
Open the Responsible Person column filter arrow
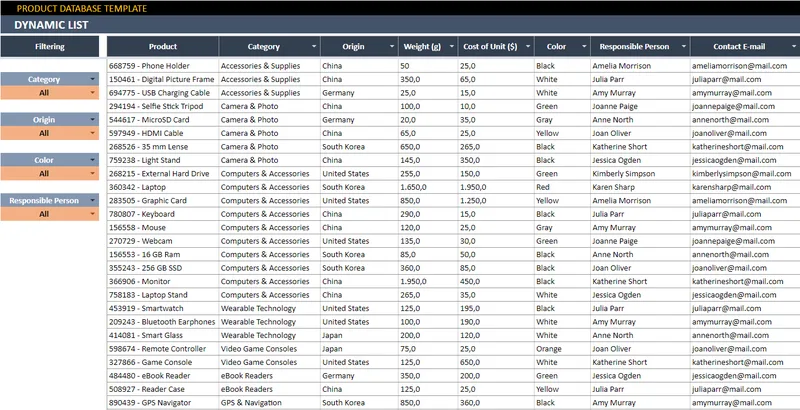[x=684, y=46]
